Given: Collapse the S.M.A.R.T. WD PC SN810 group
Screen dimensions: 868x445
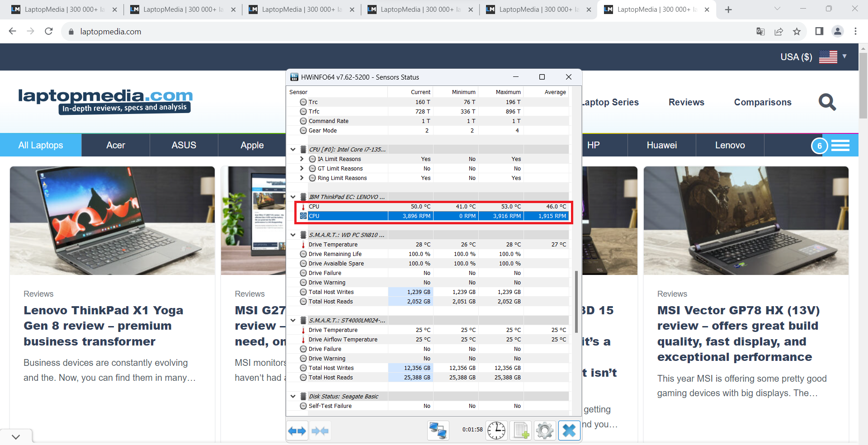Looking at the screenshot, I should pyautogui.click(x=293, y=235).
